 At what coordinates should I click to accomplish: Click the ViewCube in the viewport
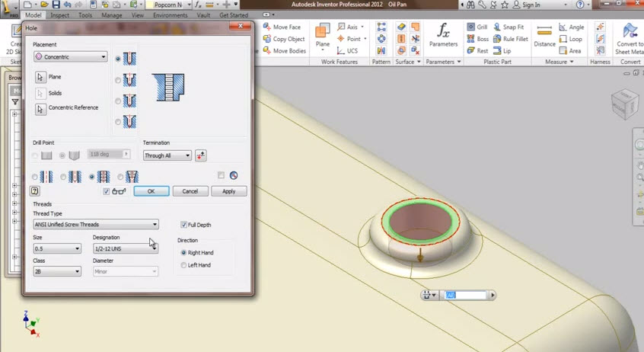coord(625,104)
